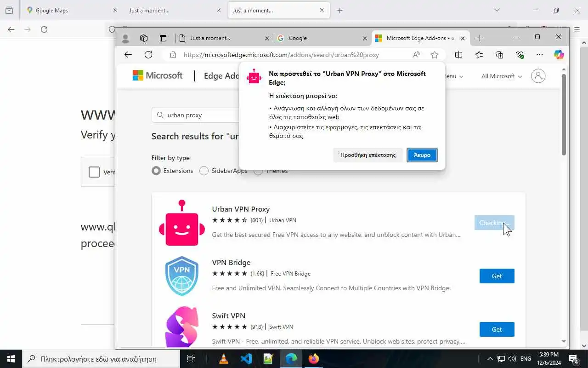588x368 pixels.
Task: Switch to second Just a moment Firefox tab
Action: pyautogui.click(x=279, y=10)
